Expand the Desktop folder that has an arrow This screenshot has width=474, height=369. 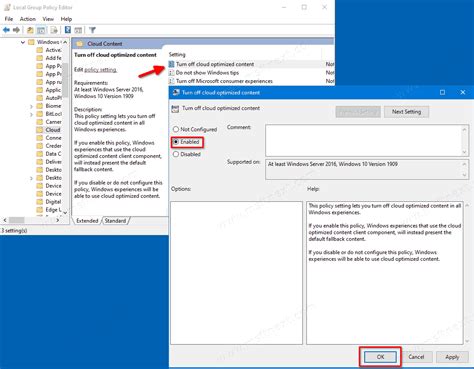tap(31, 178)
